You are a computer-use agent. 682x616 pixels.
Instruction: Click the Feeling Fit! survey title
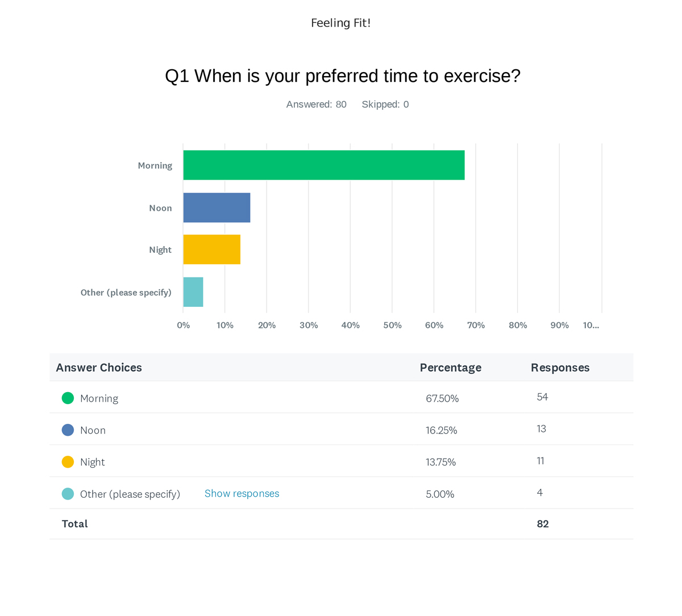341,23
